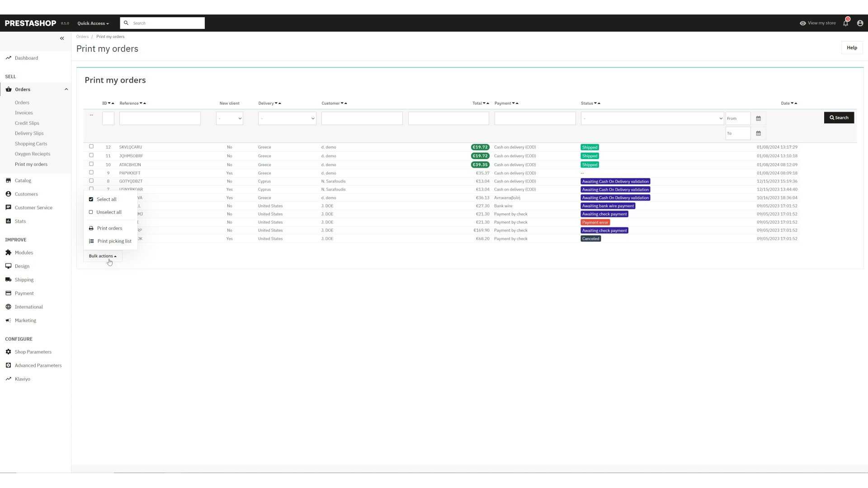Image resolution: width=868 pixels, height=488 pixels.
Task: Open the Status filter dropdown
Action: [x=651, y=118]
